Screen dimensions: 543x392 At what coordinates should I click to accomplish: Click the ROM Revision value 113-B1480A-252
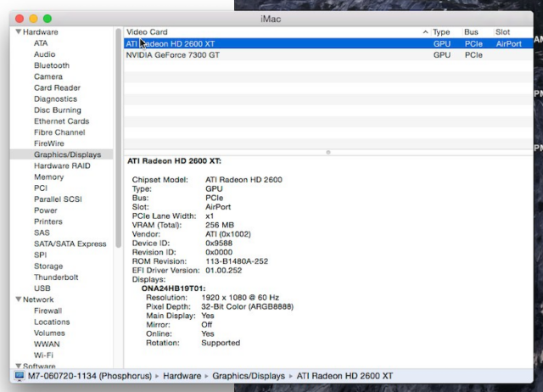[237, 261]
